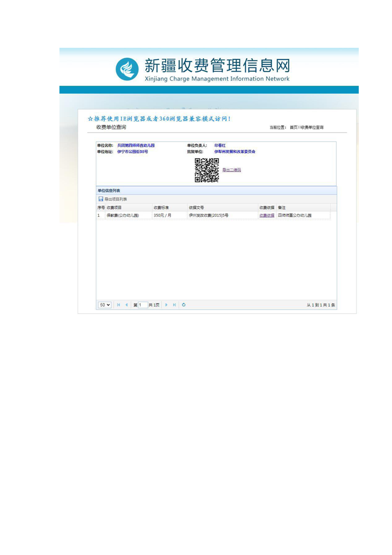Viewport: 392px width, 555px height.
Task: Sort by the 依据文号 column header
Action: [x=222, y=207]
